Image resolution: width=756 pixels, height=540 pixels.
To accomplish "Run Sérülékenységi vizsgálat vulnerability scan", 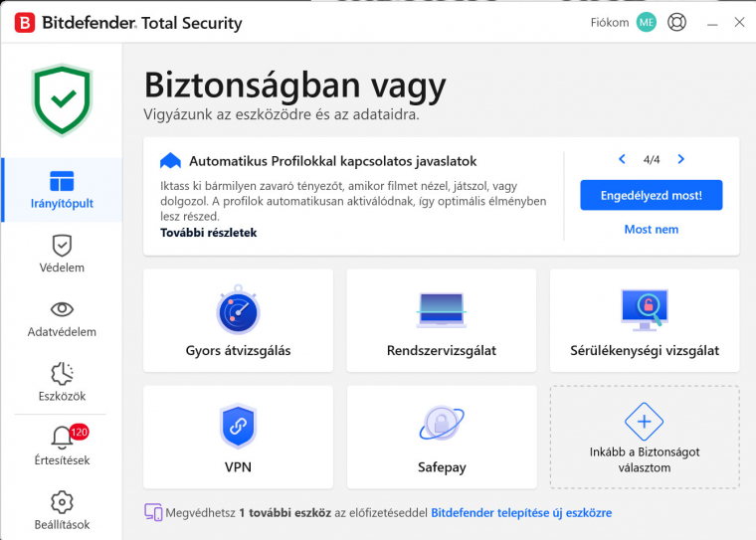I will tap(645, 320).
